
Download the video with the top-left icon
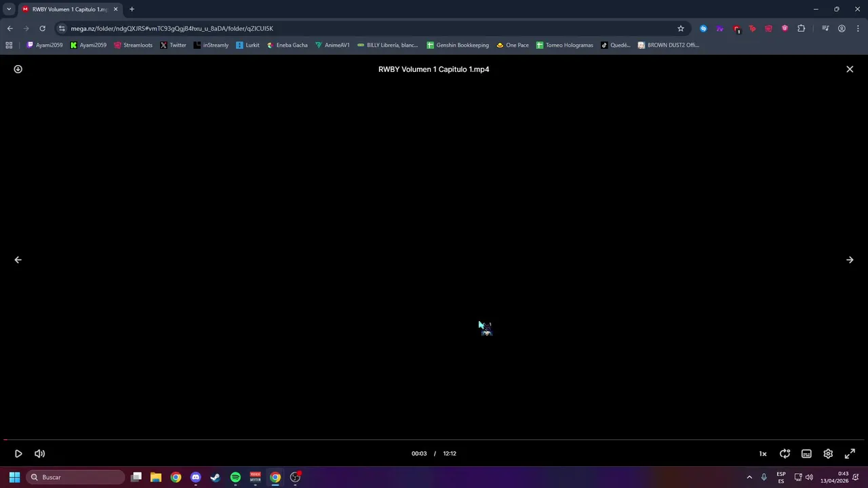tap(18, 69)
